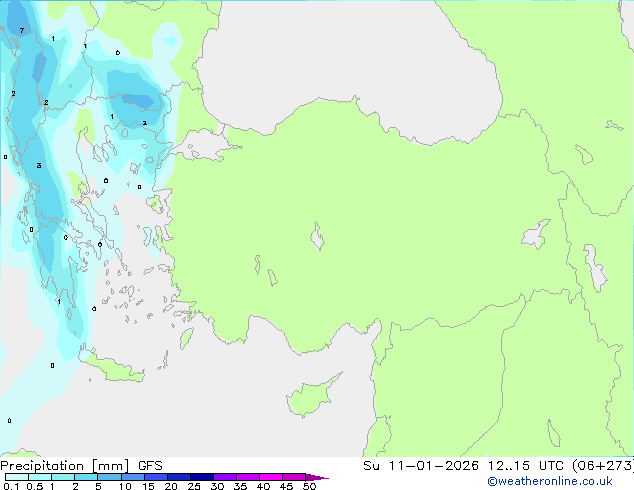Click the 'Precipitation [mm]' title text

point(65,466)
